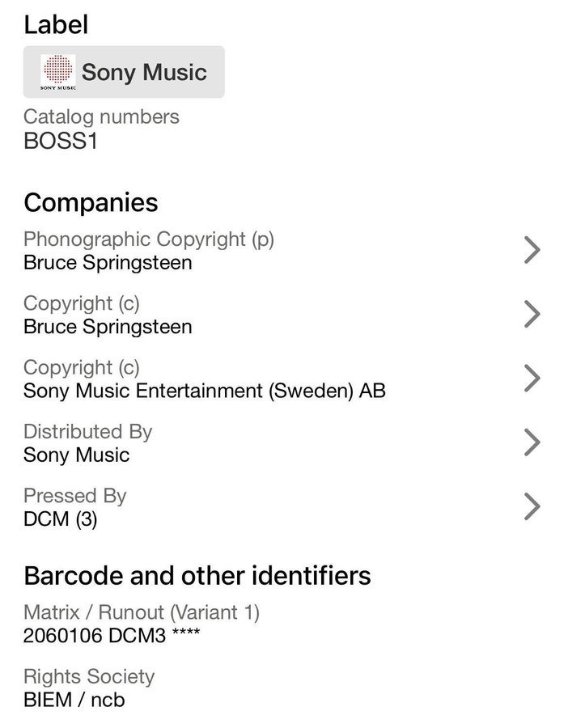Viewport: 568px width, 728px height.
Task: Click the Catalog numbers field label
Action: point(101,116)
